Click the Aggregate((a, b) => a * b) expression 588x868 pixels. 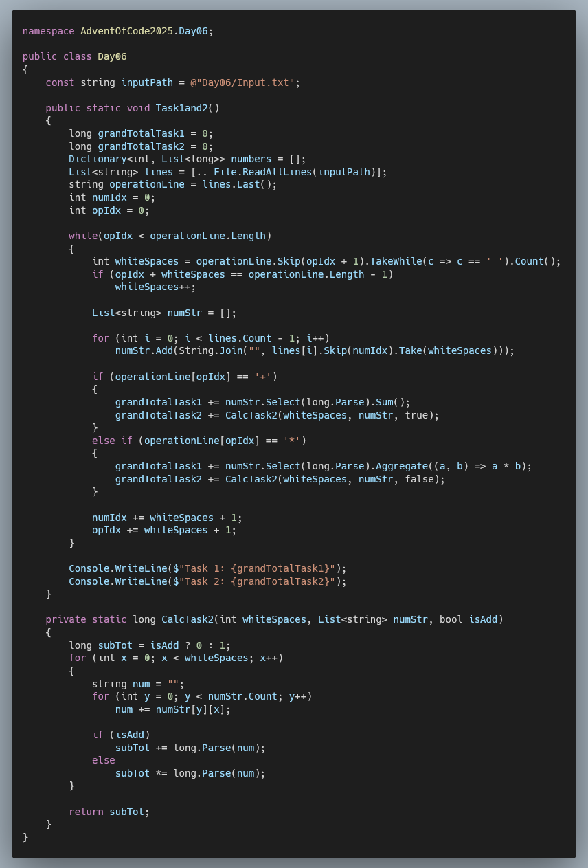click(x=451, y=466)
